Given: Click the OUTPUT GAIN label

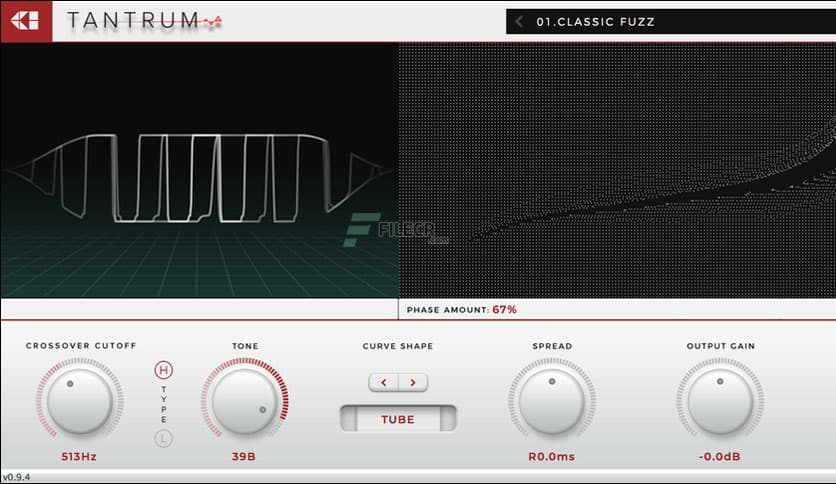Looking at the screenshot, I should pyautogui.click(x=721, y=346).
